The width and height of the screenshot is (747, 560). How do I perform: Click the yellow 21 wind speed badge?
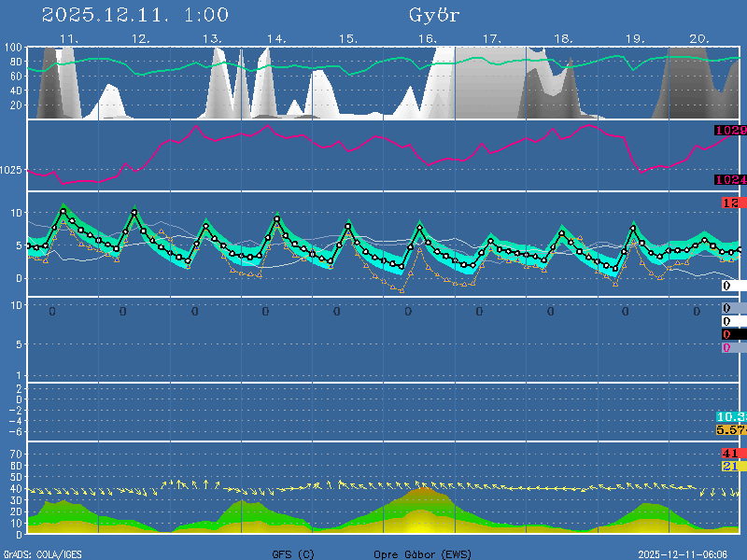731,466
